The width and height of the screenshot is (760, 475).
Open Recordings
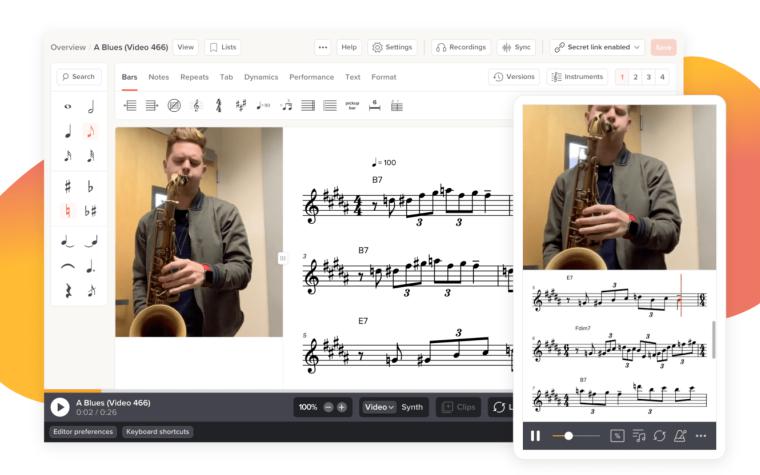[x=461, y=47]
